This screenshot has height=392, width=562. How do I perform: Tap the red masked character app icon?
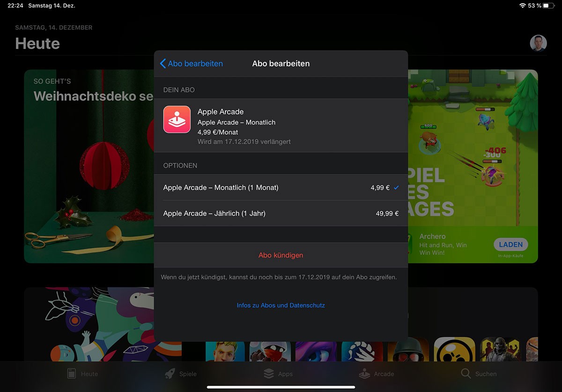point(270,350)
